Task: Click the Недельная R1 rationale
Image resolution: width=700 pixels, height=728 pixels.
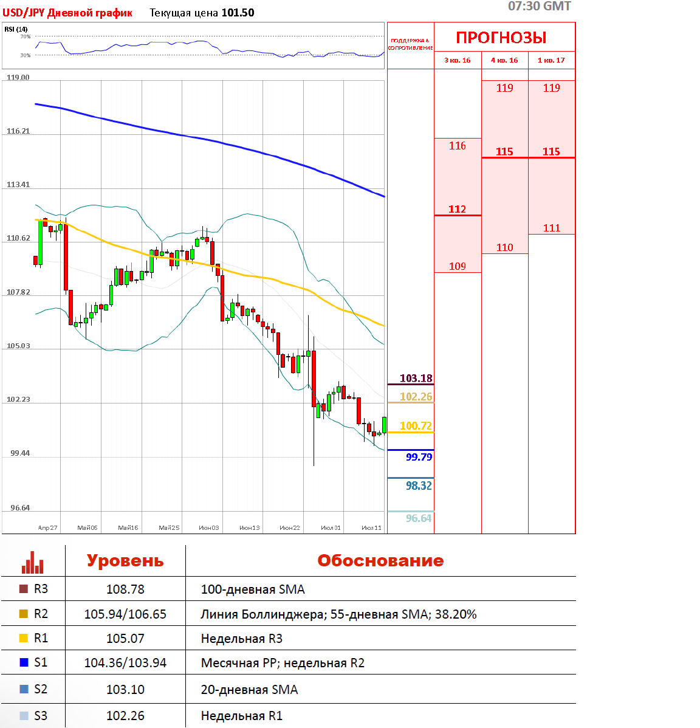Action: tap(242, 716)
